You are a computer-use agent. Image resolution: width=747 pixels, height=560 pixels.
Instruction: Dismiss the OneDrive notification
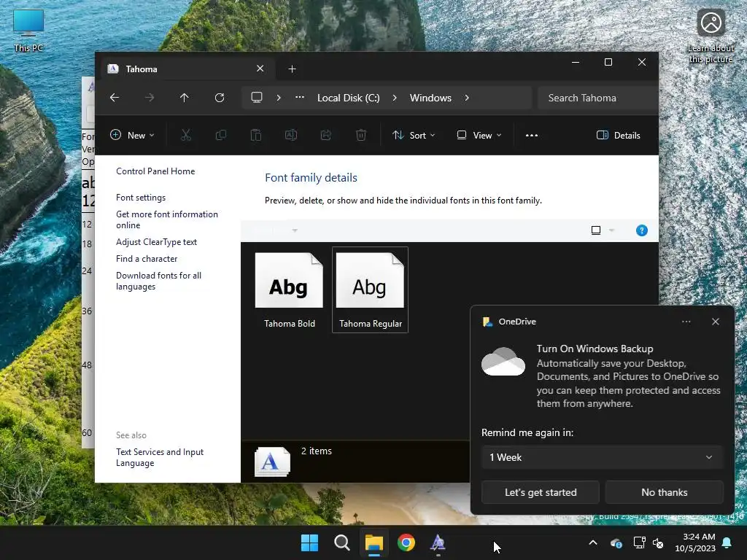point(716,322)
